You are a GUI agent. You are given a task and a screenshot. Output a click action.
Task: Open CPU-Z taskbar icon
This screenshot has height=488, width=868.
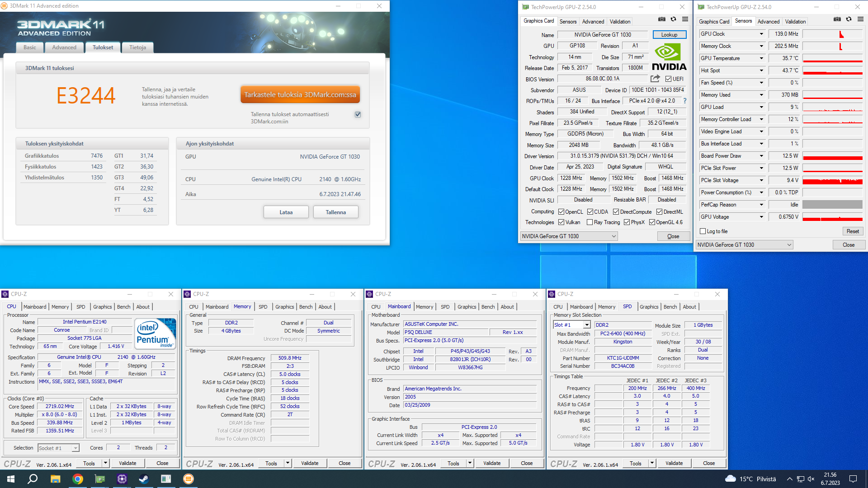tap(122, 479)
